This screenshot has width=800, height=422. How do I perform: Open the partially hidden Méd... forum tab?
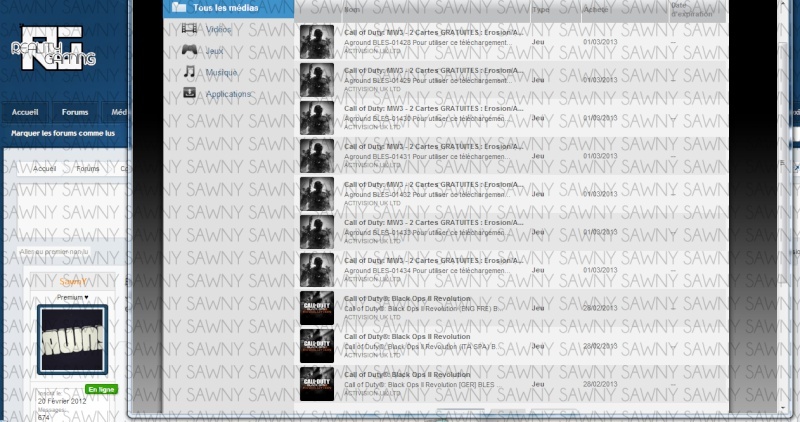116,112
